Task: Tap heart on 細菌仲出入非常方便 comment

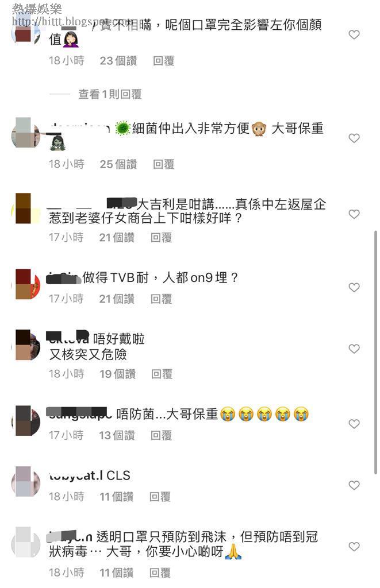Action: coord(354,138)
